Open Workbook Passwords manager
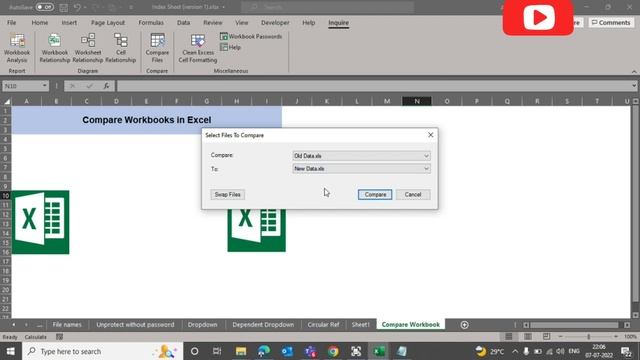 [x=251, y=36]
